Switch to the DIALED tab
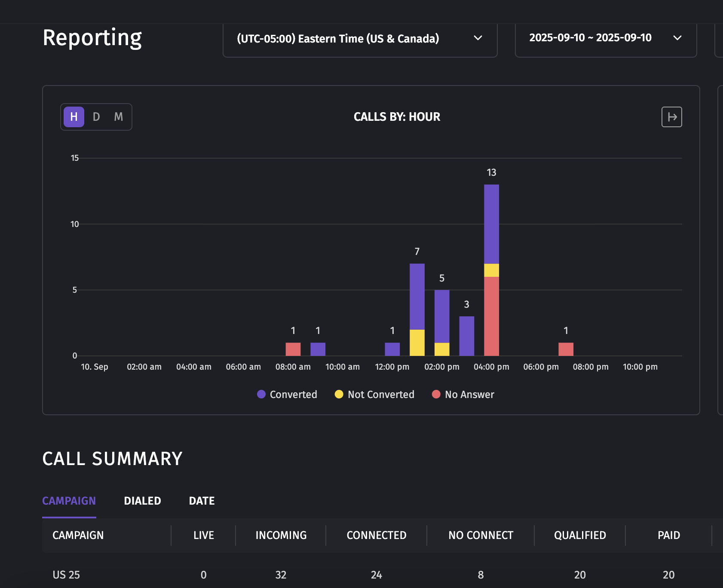 click(142, 501)
